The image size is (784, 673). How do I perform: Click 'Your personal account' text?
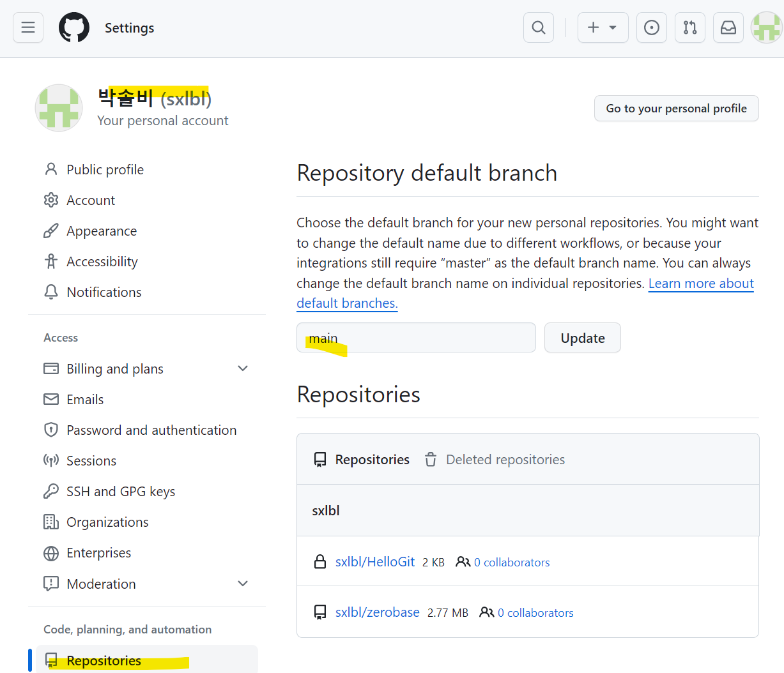coord(163,121)
